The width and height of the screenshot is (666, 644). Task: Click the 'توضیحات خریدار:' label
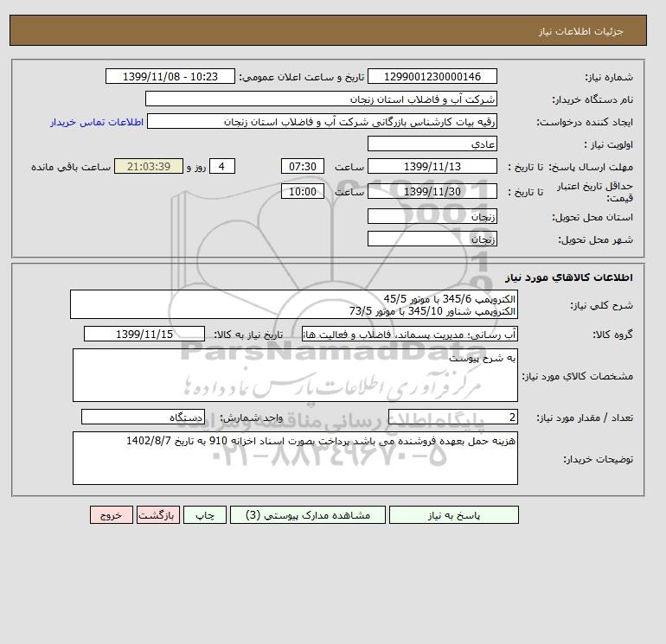tap(598, 459)
